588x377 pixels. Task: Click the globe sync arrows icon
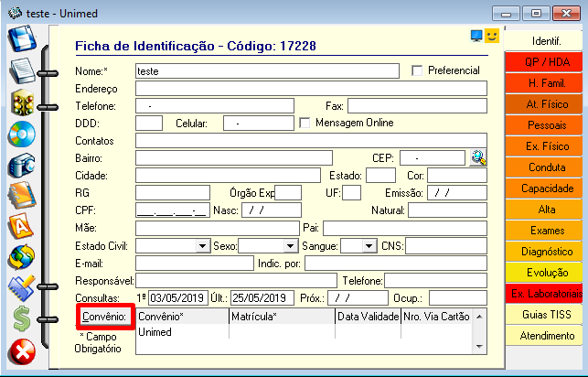[22, 257]
